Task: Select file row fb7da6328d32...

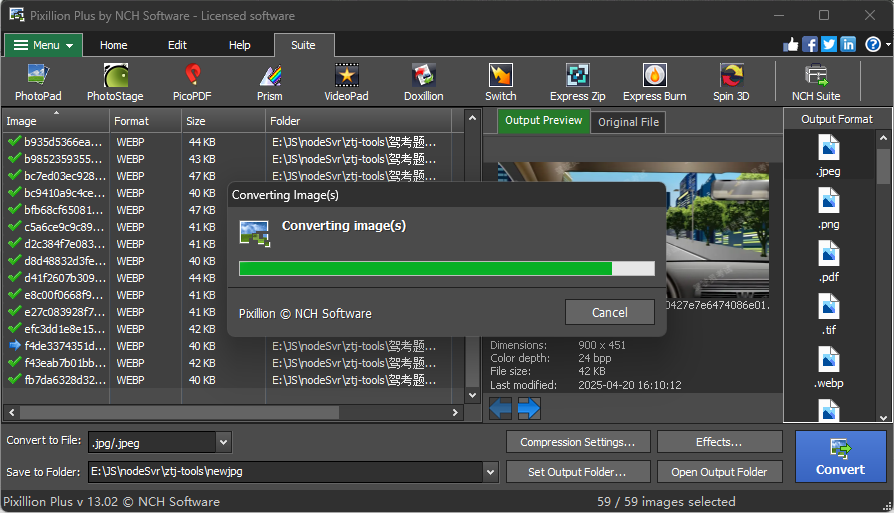Action: click(234, 380)
